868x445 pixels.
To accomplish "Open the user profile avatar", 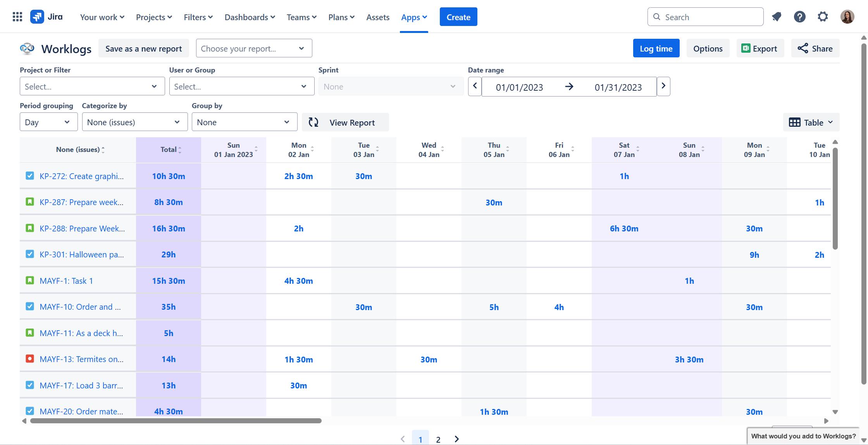I will pyautogui.click(x=847, y=17).
